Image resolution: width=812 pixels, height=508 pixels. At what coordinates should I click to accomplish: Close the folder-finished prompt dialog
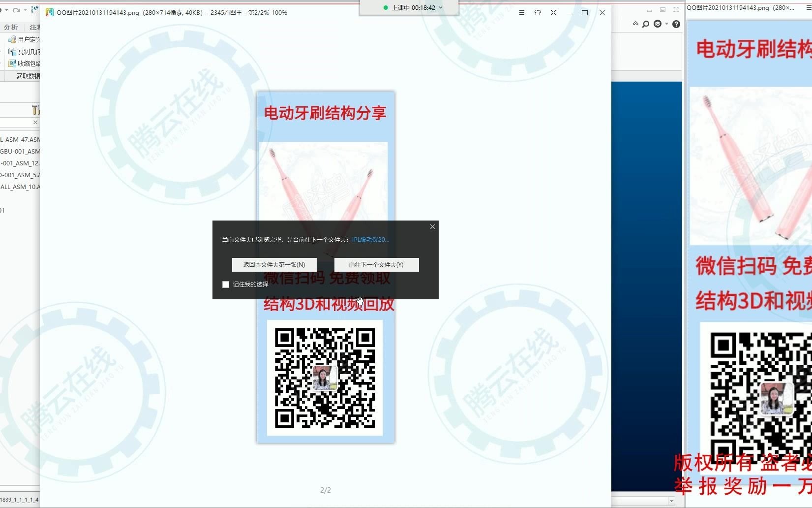(x=432, y=227)
